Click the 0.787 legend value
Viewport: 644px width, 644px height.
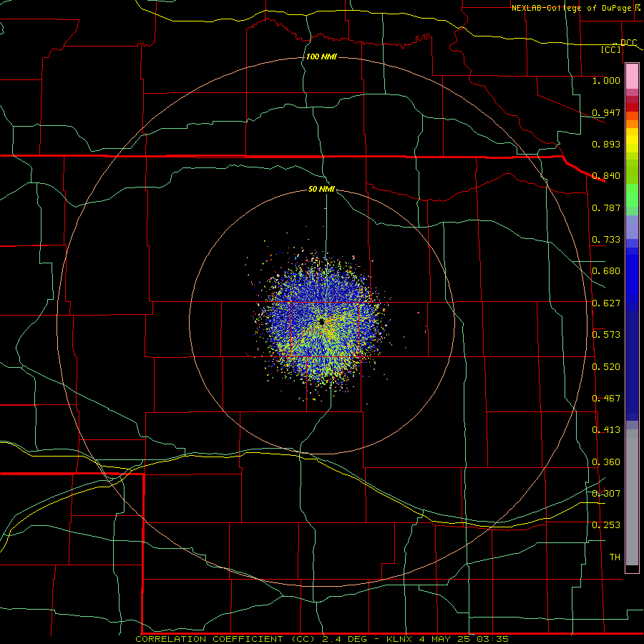pos(606,208)
